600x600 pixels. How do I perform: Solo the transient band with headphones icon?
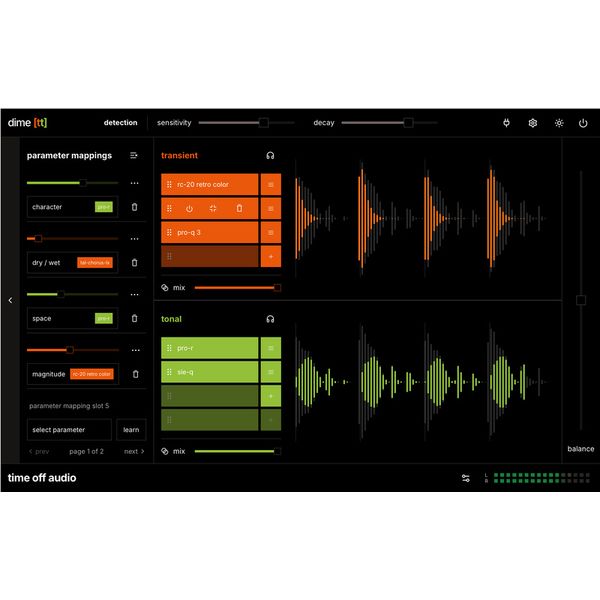click(270, 155)
